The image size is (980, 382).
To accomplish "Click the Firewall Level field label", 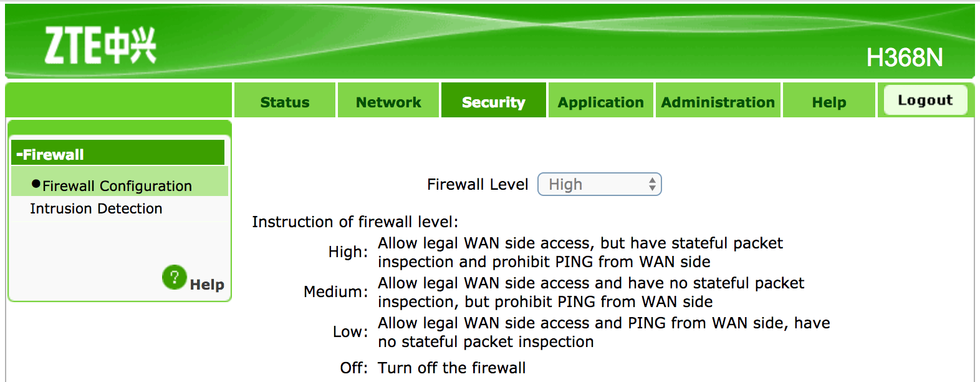I will coord(478,185).
